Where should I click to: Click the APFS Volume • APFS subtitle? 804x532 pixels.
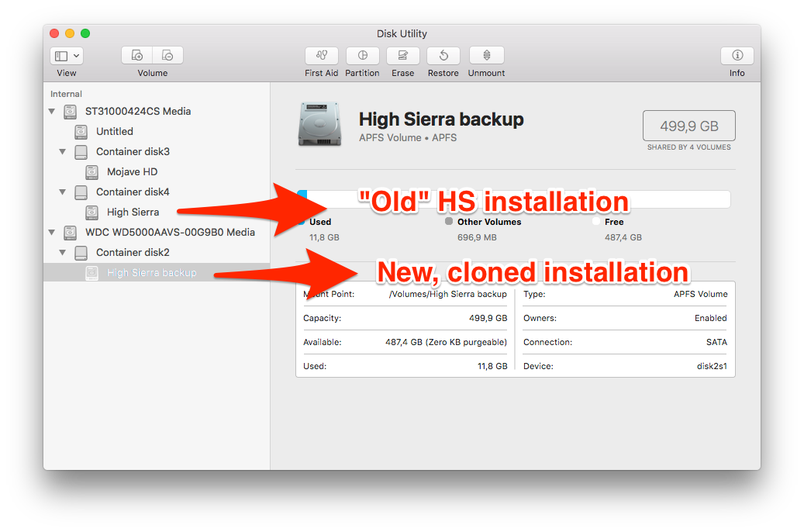click(x=408, y=137)
